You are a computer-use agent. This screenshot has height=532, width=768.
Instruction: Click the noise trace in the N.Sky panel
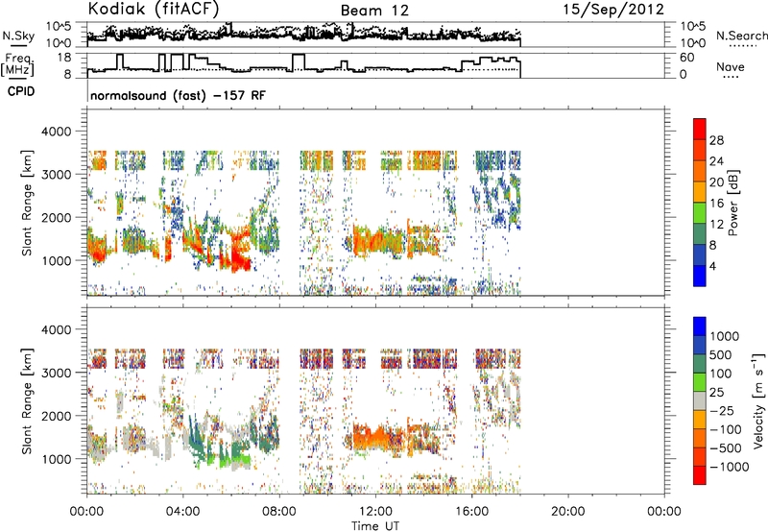pyautogui.click(x=303, y=34)
